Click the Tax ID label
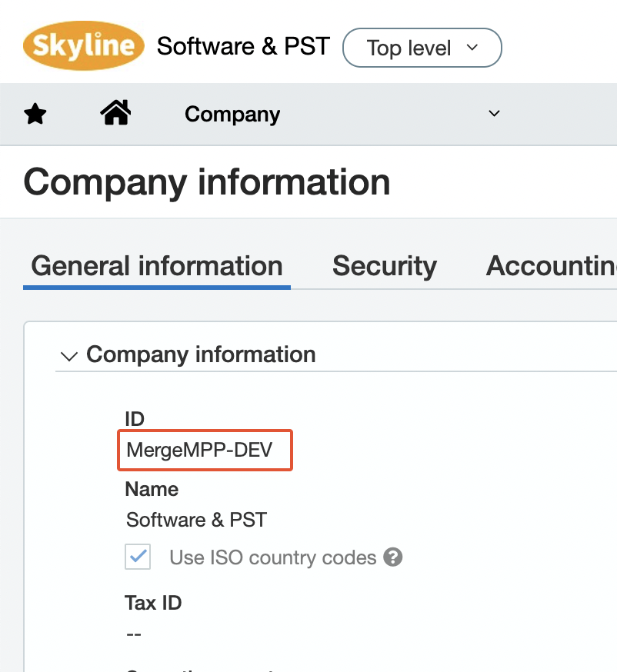The width and height of the screenshot is (617, 672). [x=153, y=603]
